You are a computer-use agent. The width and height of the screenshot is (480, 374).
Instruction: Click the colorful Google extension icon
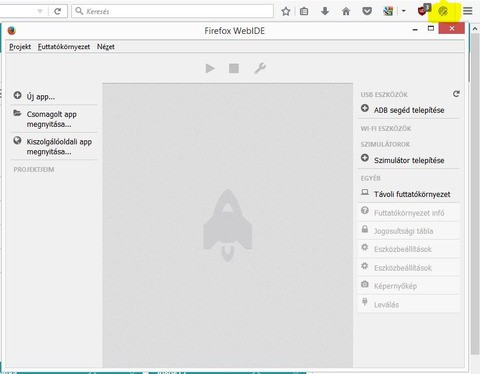point(388,11)
